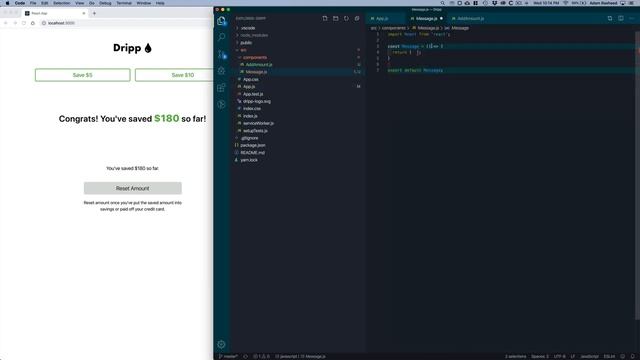Image resolution: width=640 pixels, height=360 pixels.
Task: Expand the .vscode folder
Action: pos(248,28)
